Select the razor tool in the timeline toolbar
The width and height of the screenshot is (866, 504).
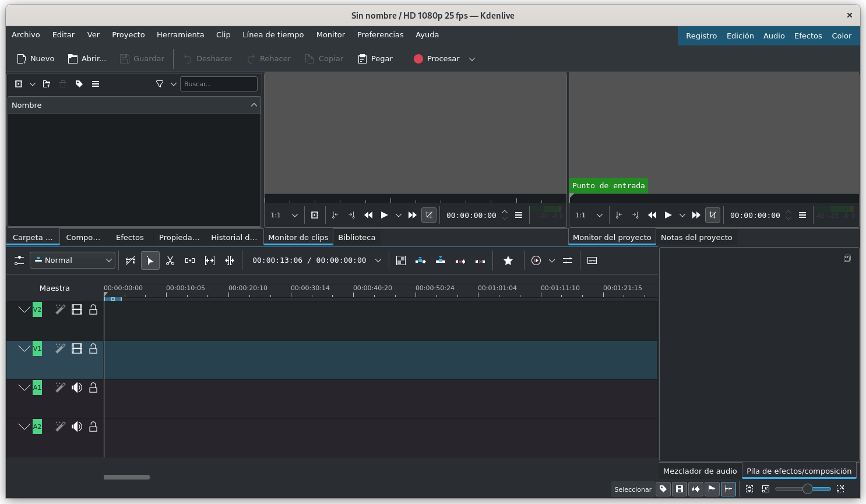point(170,260)
